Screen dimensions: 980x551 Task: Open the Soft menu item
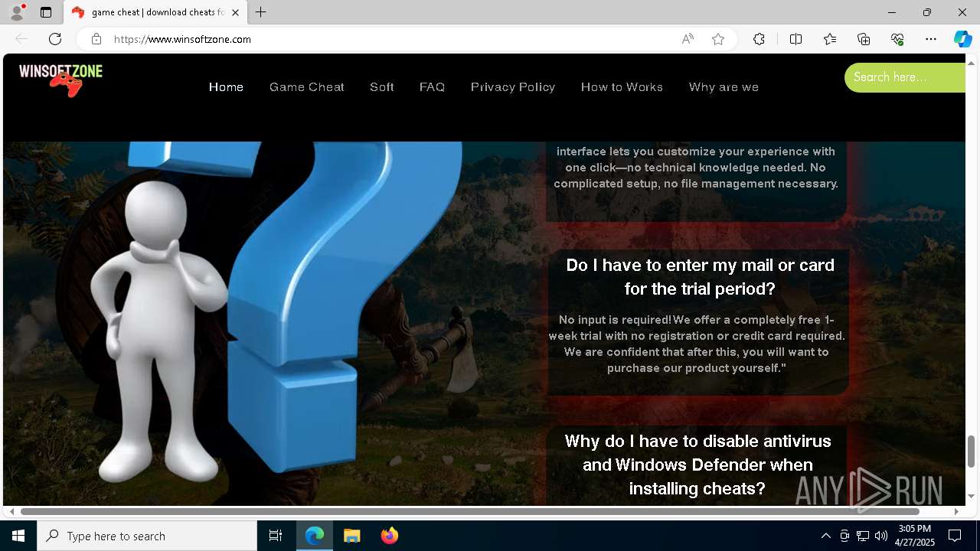(382, 87)
